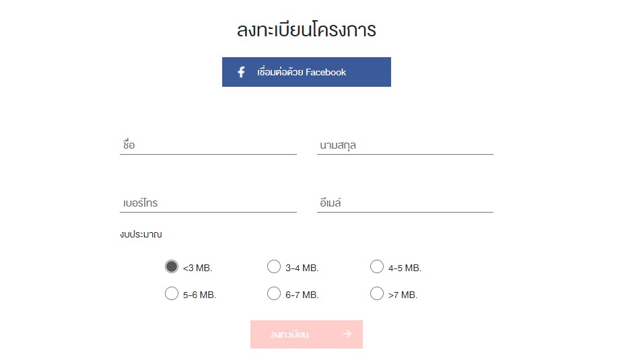The height and width of the screenshot is (364, 620).
Task: Click the Facebook 'f' logo icon
Action: tap(241, 72)
